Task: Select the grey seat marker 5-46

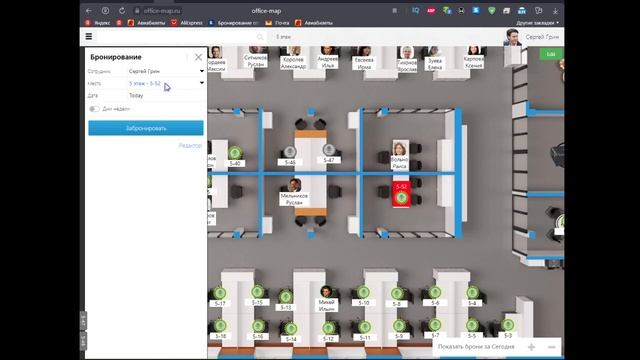Action: 290,152
